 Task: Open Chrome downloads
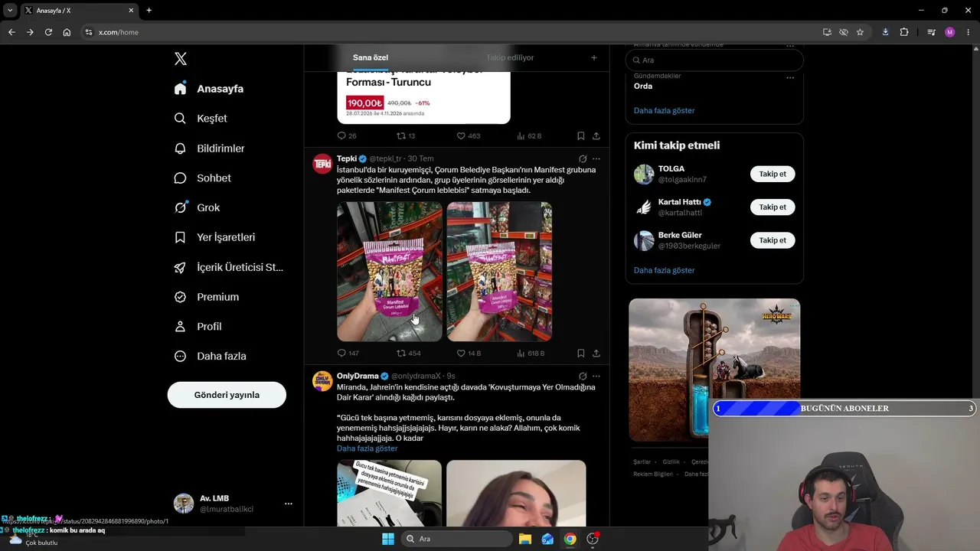click(885, 32)
